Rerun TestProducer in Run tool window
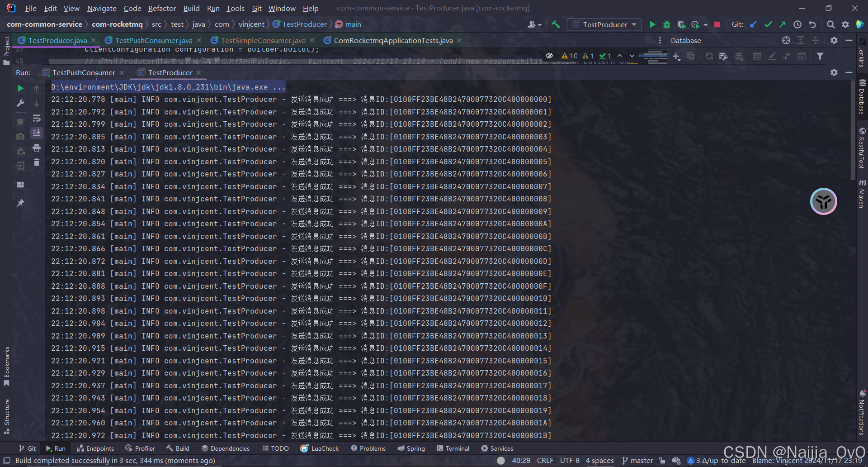This screenshot has width=868, height=467. coord(20,88)
